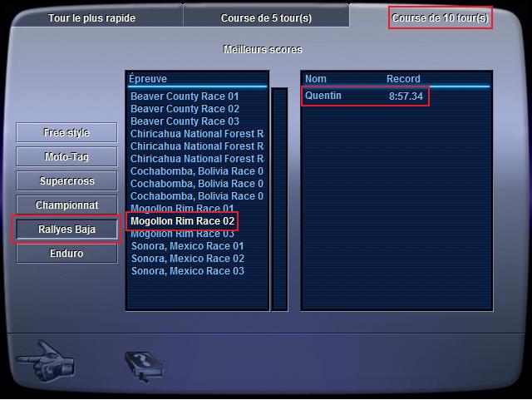Screen dimensions: 532x400
Task: Select the Course de 10 tour(s) tab
Action: (440, 18)
